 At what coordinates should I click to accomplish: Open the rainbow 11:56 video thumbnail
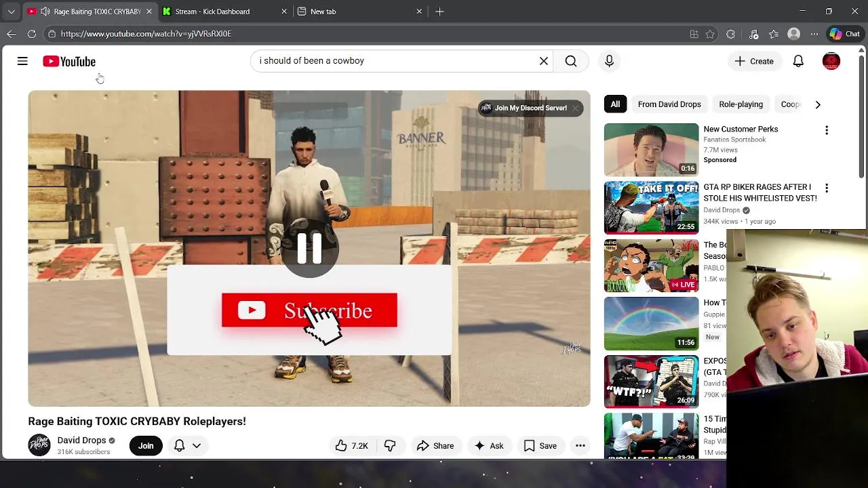(651, 324)
